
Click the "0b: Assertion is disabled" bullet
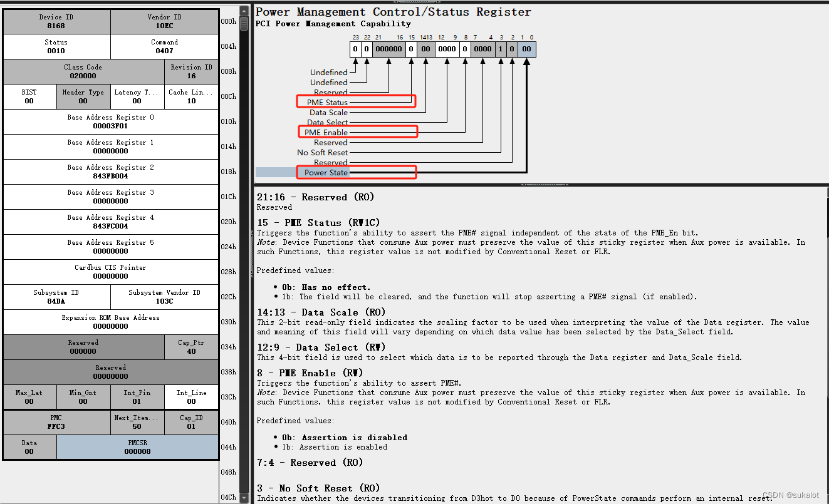345,438
